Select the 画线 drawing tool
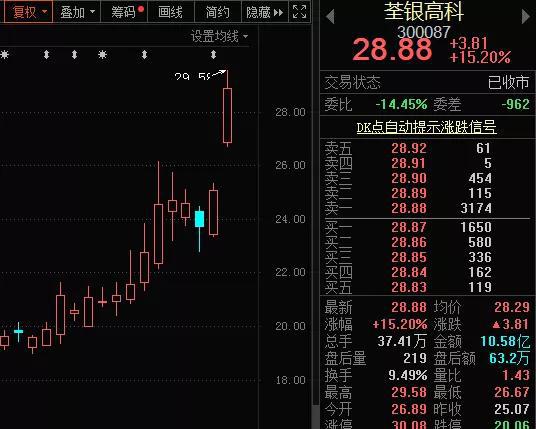 (170, 12)
